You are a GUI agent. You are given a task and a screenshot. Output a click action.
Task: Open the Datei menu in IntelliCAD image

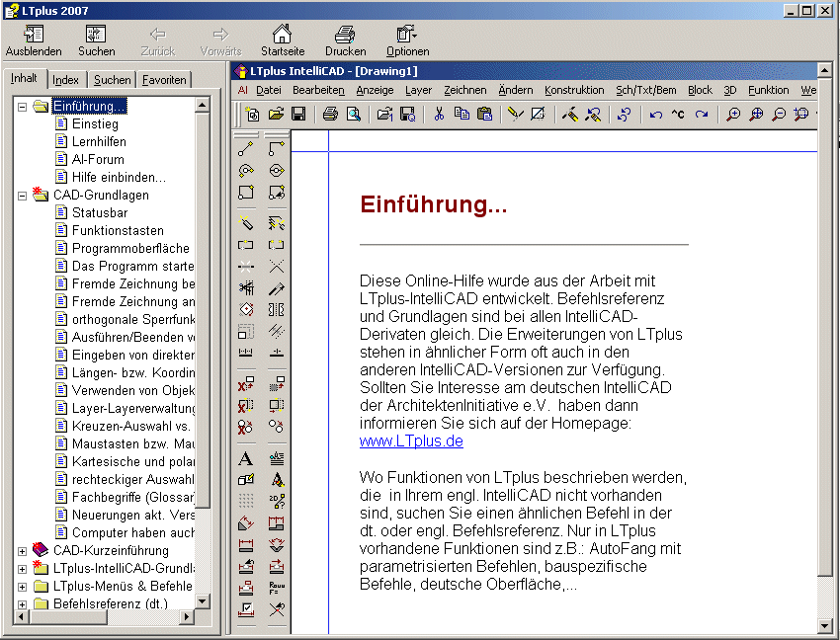coord(269,90)
